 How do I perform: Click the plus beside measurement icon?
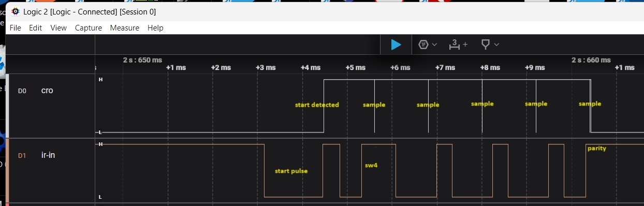coord(465,45)
